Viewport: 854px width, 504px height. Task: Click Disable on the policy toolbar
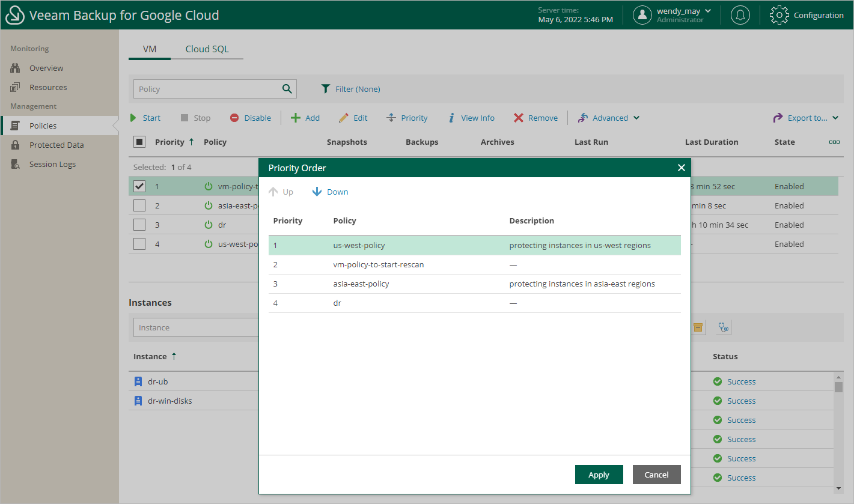(x=251, y=118)
